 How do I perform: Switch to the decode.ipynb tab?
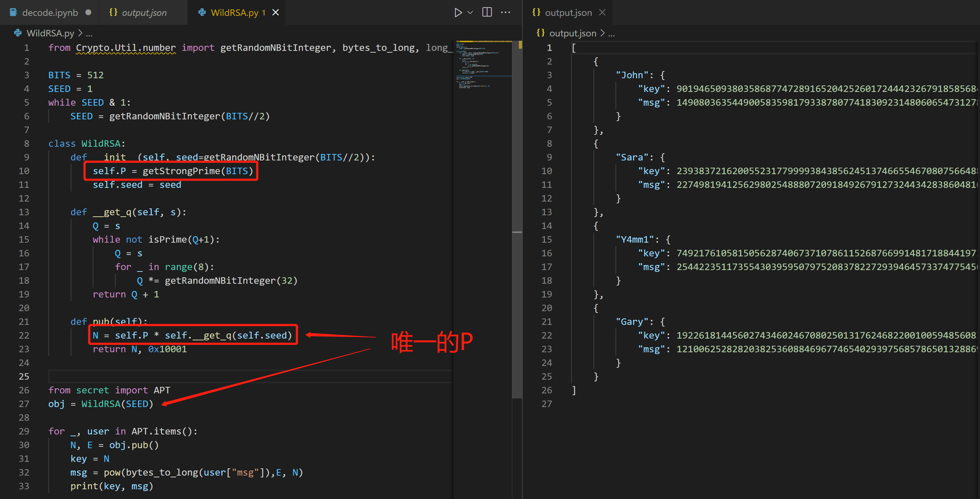[x=50, y=13]
